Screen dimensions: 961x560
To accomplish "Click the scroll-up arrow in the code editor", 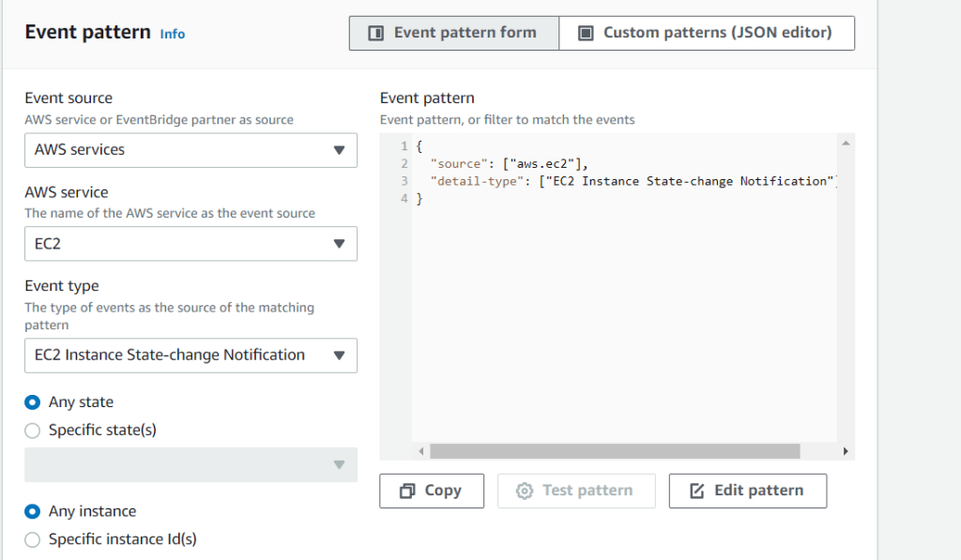I will click(x=846, y=144).
